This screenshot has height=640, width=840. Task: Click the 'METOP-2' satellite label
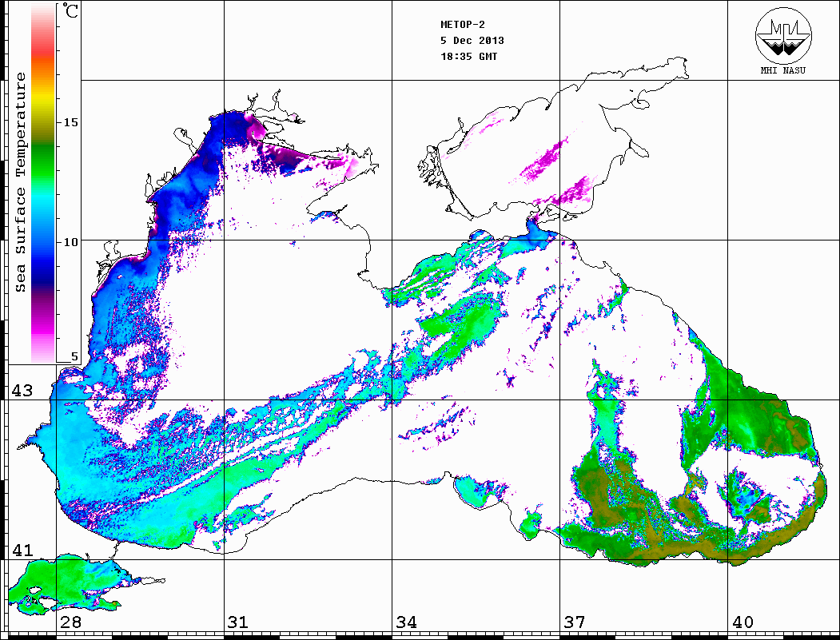[463, 25]
